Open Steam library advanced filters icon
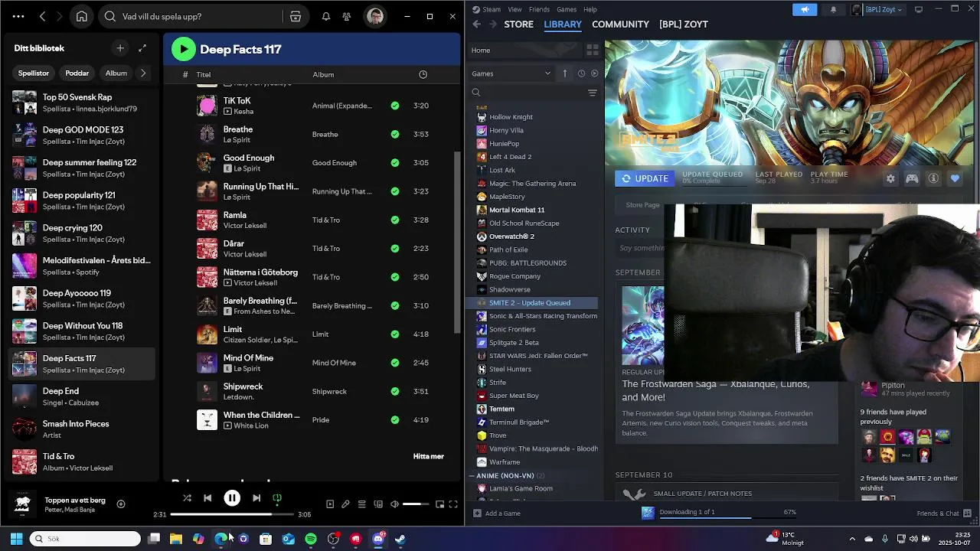The width and height of the screenshot is (980, 551). pos(593,93)
